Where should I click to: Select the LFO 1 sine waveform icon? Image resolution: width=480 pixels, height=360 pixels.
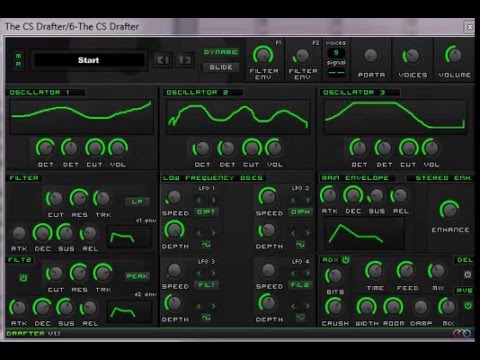click(206, 245)
